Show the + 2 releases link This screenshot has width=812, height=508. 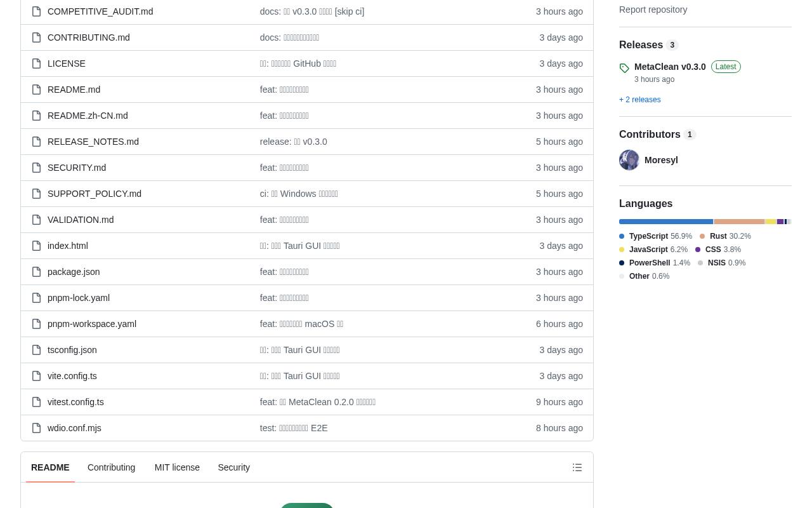pyautogui.click(x=639, y=100)
